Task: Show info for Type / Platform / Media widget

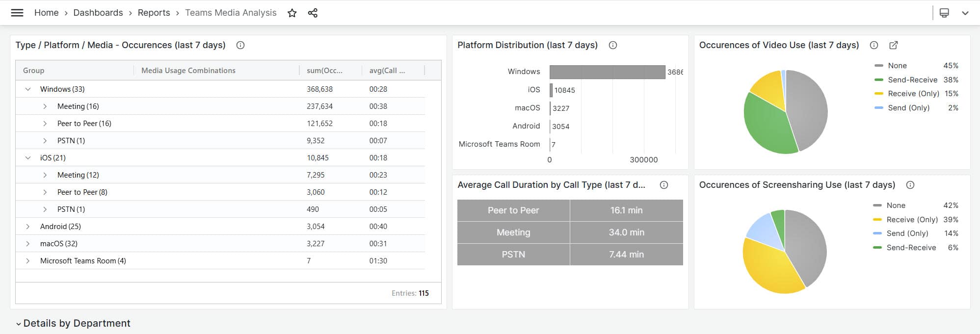Action: 240,45
